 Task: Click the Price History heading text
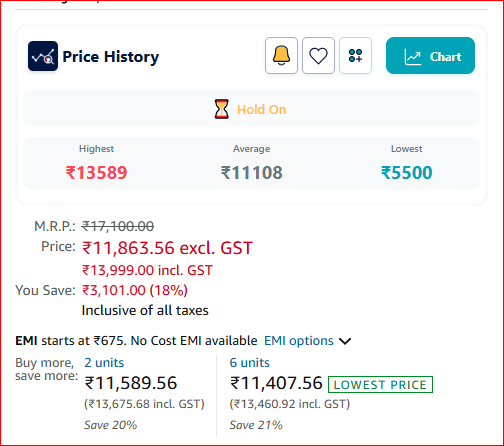point(111,57)
